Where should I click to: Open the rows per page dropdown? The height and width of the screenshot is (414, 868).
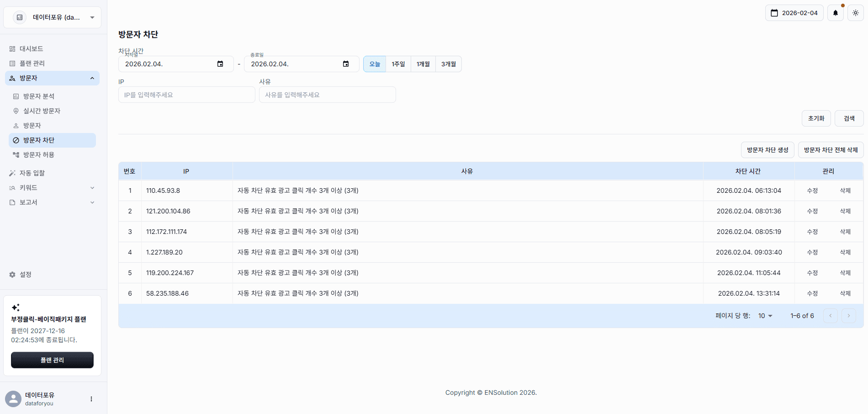point(765,316)
